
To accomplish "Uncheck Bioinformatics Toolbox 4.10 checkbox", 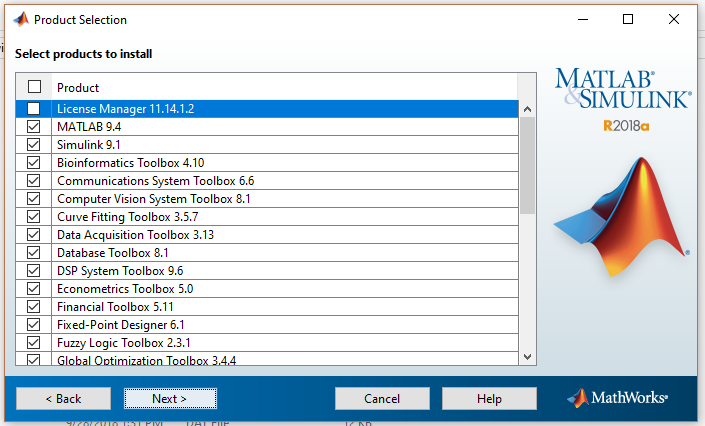I will 33,162.
